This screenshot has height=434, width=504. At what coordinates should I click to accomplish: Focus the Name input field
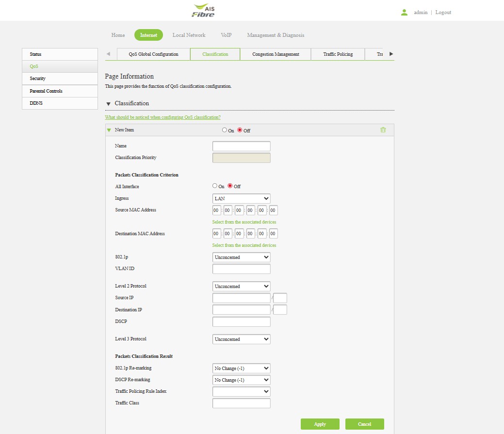(242, 146)
